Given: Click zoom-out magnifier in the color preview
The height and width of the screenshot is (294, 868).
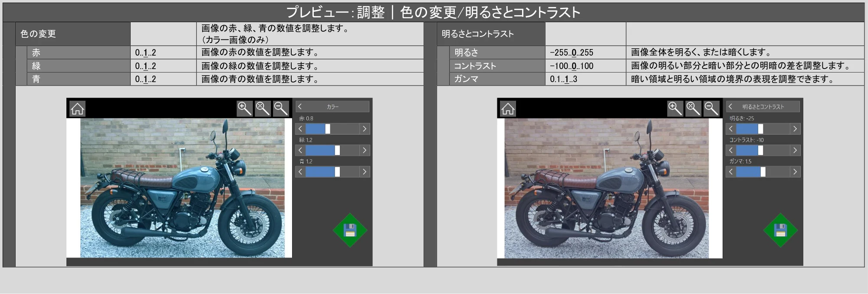Looking at the screenshot, I should click(281, 109).
